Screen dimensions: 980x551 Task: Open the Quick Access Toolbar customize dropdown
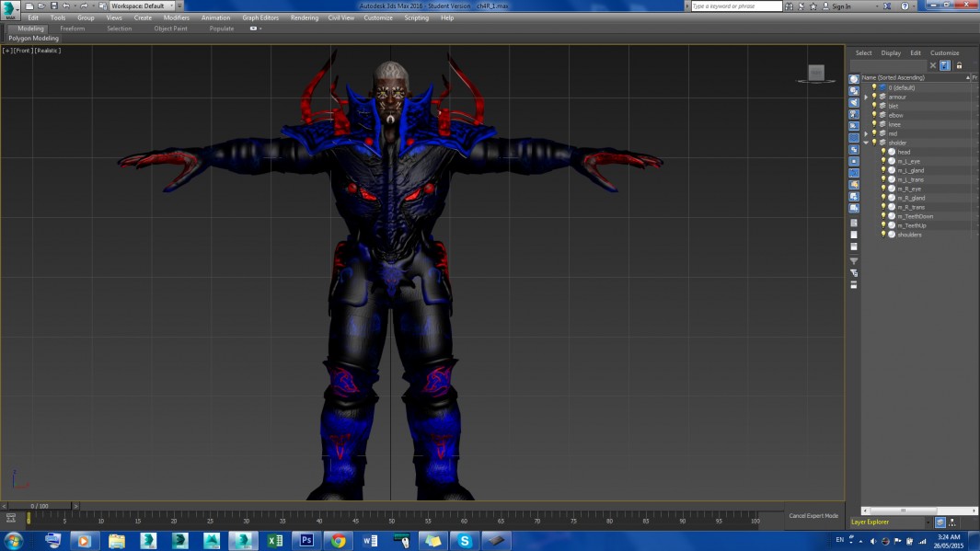pyautogui.click(x=180, y=6)
